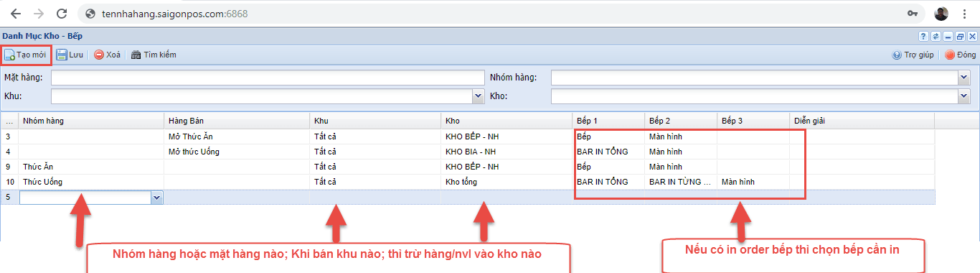Open the Chrome three-dot menu
This screenshot has height=273, width=980.
click(x=963, y=13)
